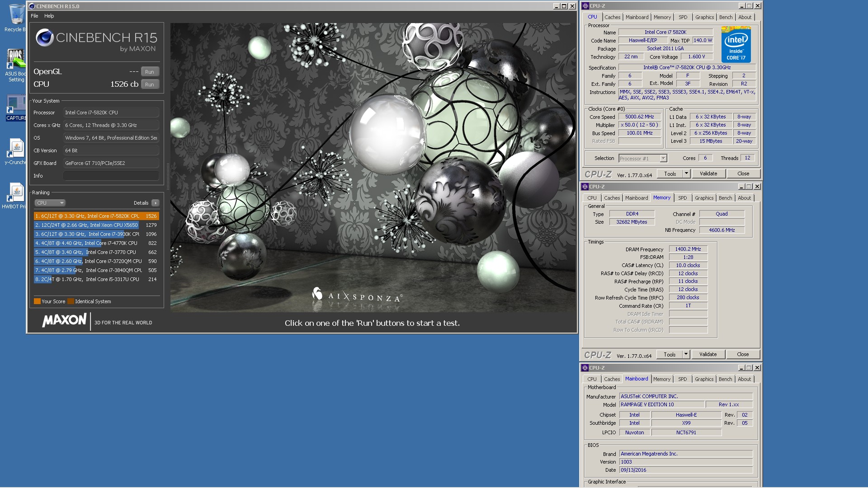Switch to Graphics tab in Mainboard CPU-Z window
Viewport: 868px width, 488px height.
(x=704, y=379)
